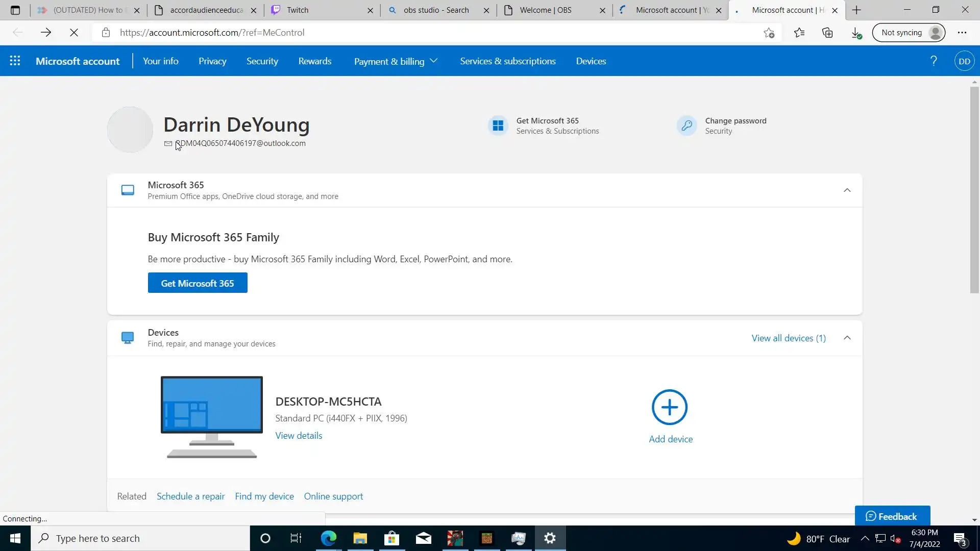Open the Edge Collections icon
Viewport: 980px width, 551px height.
coord(827,33)
